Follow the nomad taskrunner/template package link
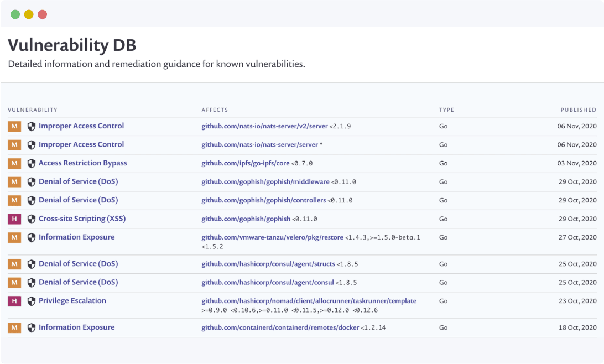 click(x=309, y=301)
